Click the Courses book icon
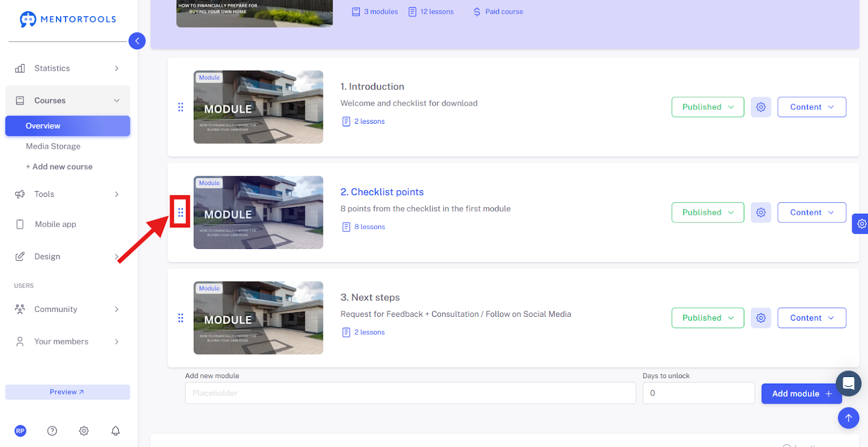868x447 pixels. click(x=20, y=100)
